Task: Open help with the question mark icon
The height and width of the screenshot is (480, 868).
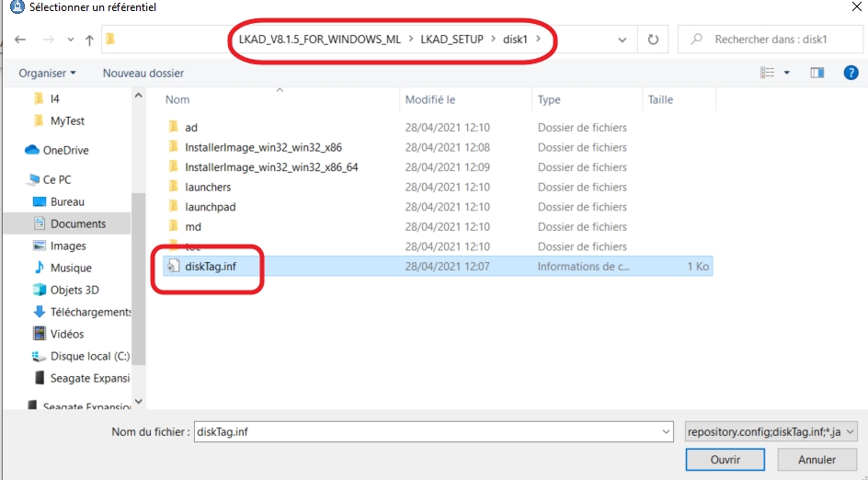Action: [x=851, y=73]
